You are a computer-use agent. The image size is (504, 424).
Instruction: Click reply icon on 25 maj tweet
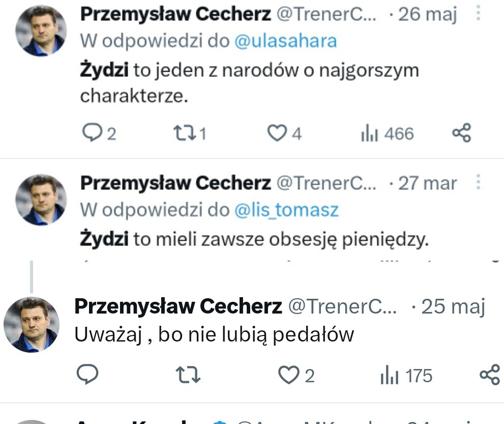(87, 375)
